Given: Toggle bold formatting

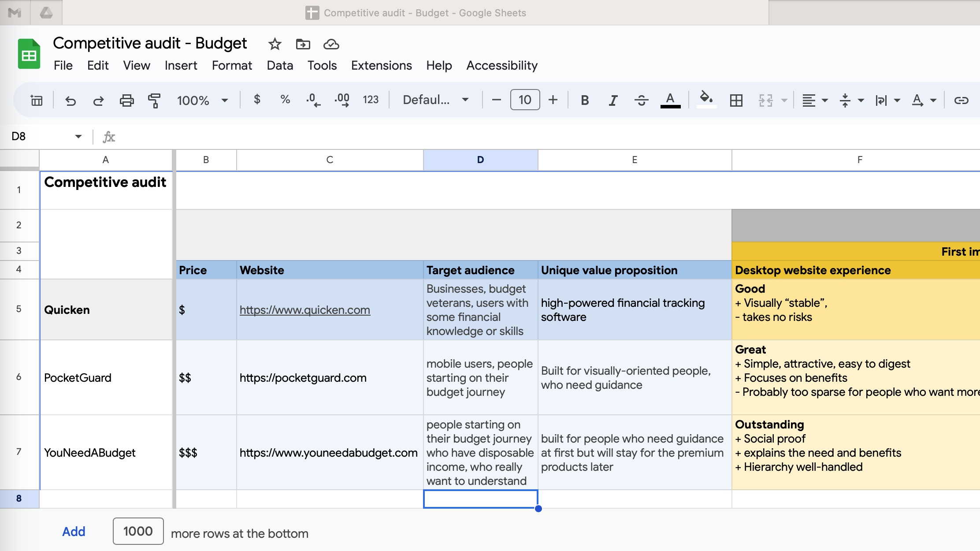Looking at the screenshot, I should [585, 101].
